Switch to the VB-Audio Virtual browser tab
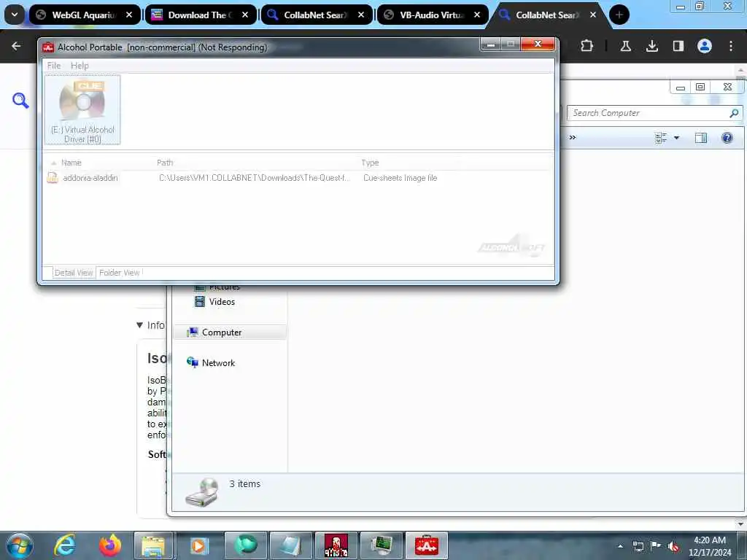Image resolution: width=747 pixels, height=560 pixels. click(x=433, y=15)
